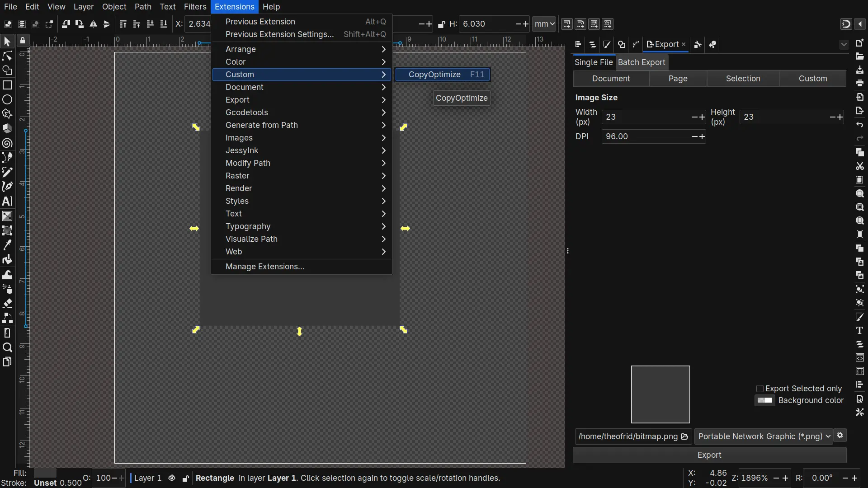Select the Zoom tool
The height and width of the screenshot is (488, 868).
click(7, 347)
